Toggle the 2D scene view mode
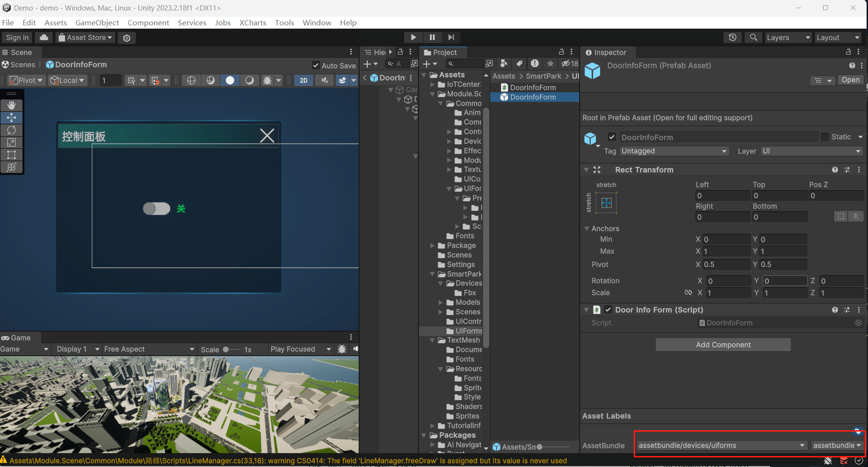Screen dimensions: 868x467 pyautogui.click(x=304, y=80)
